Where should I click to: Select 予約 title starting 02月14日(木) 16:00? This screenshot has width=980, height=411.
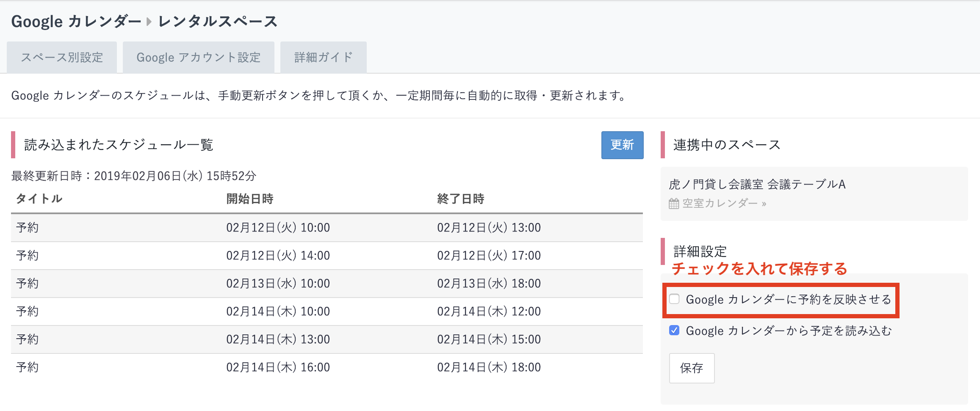pyautogui.click(x=28, y=367)
